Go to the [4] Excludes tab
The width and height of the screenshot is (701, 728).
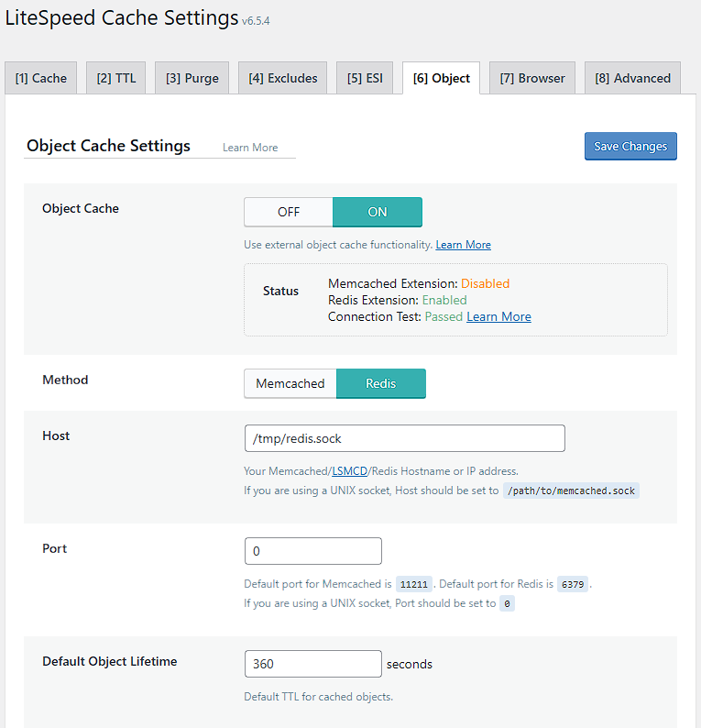coord(282,78)
